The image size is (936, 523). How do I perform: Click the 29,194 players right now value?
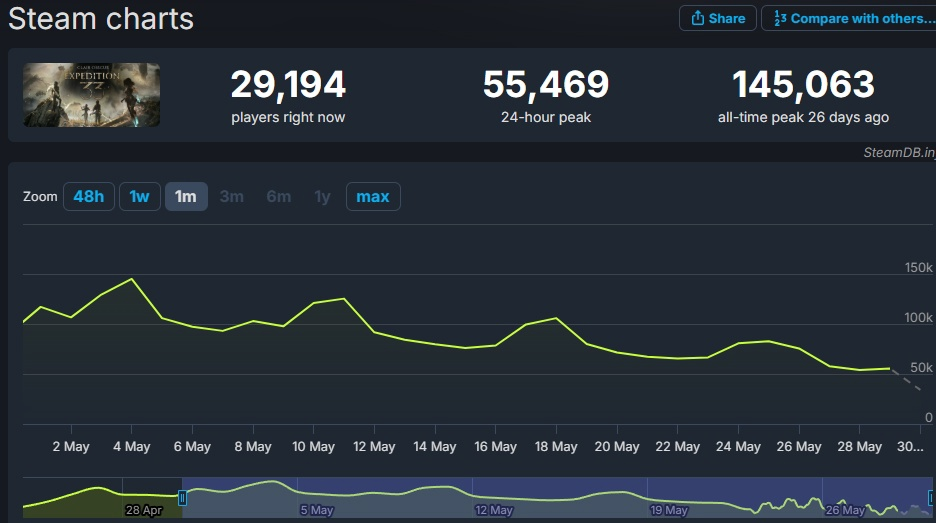tap(288, 84)
